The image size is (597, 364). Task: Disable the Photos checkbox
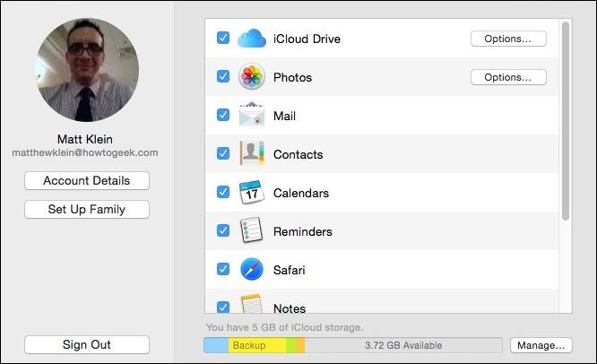pos(223,76)
